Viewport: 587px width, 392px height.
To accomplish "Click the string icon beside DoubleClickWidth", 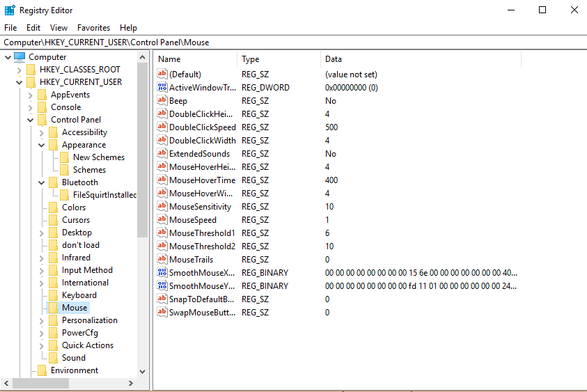I will coord(162,140).
